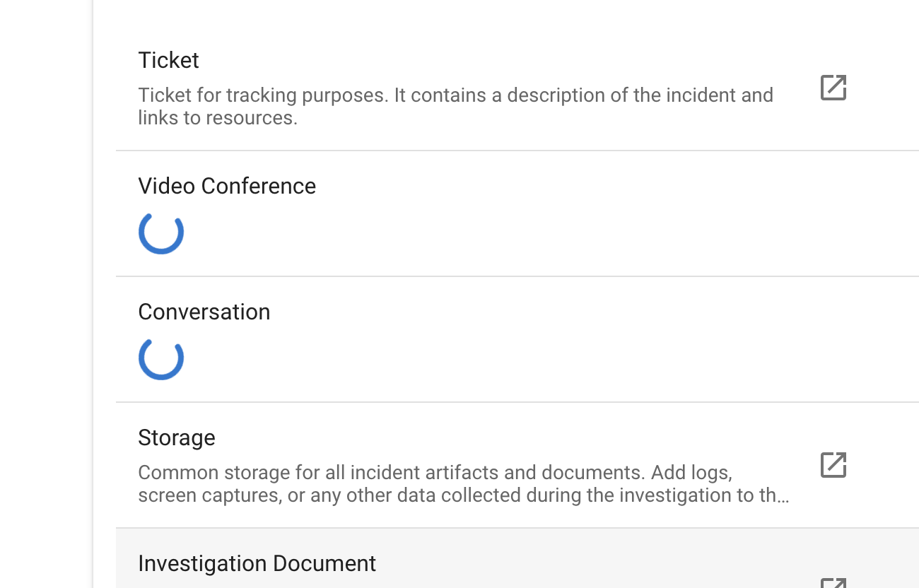
Task: Click the Investigation Document heading
Action: coord(257,563)
